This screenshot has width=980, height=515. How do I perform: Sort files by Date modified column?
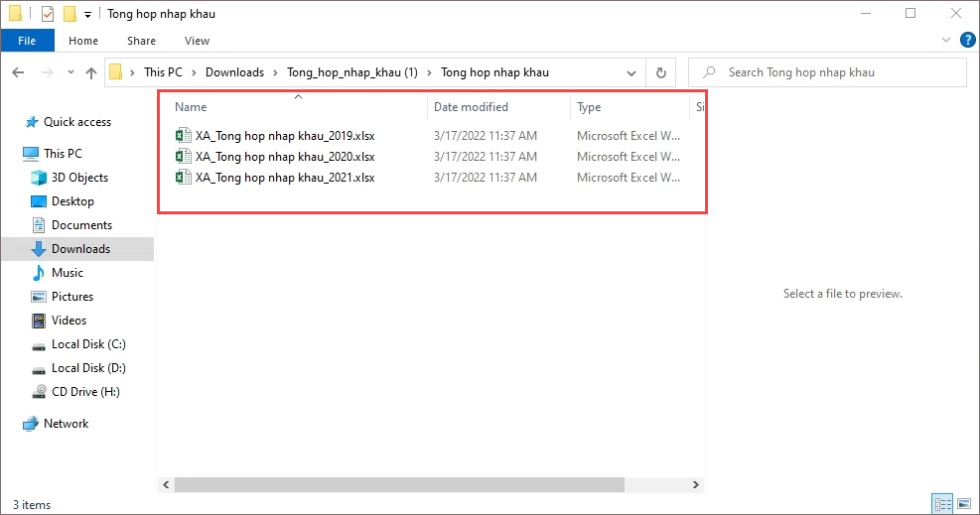[x=471, y=107]
